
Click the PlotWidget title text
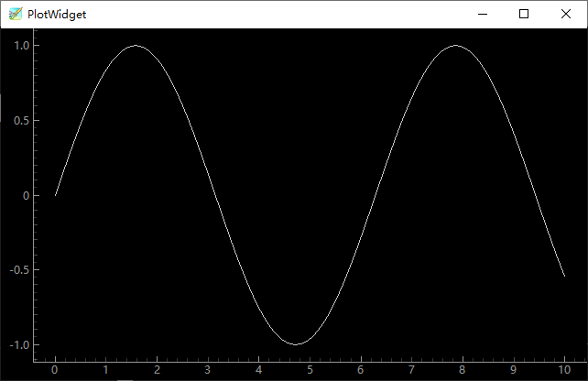(x=57, y=15)
